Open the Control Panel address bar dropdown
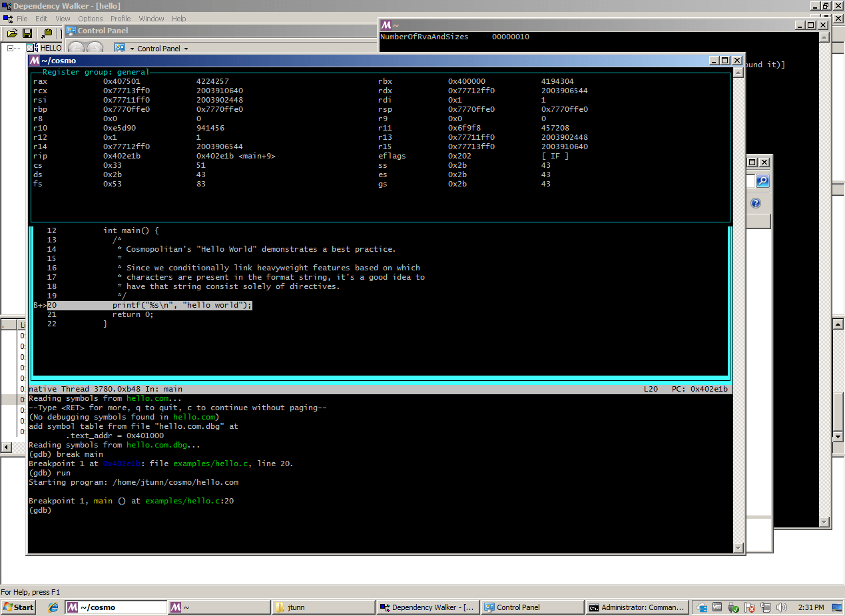The height and width of the screenshot is (616, 845). point(187,47)
